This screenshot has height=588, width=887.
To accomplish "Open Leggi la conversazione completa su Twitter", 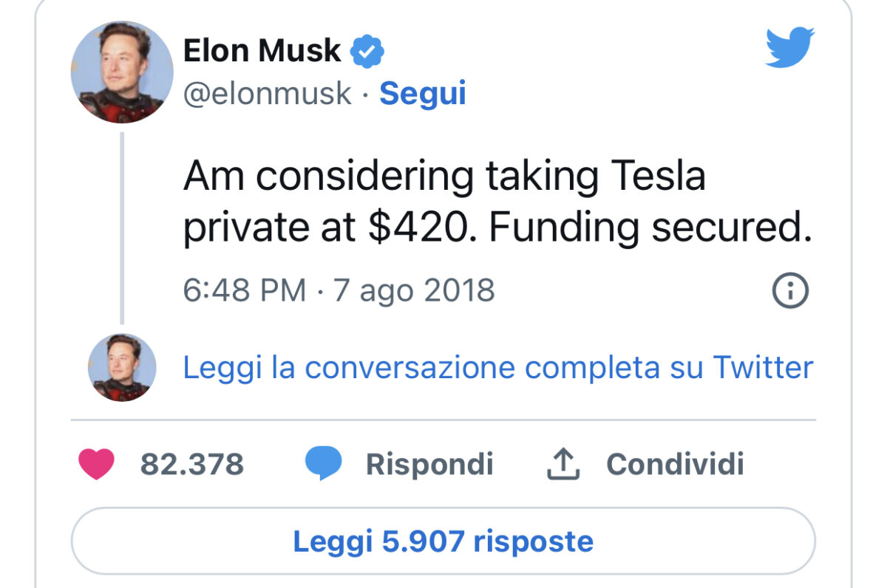I will point(498,367).
